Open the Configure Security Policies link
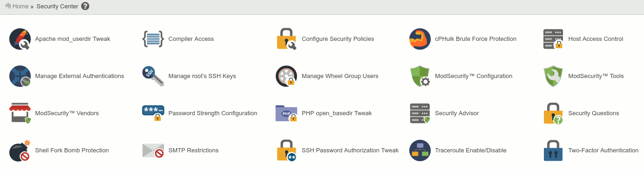This screenshot has height=170, width=644. (338, 39)
